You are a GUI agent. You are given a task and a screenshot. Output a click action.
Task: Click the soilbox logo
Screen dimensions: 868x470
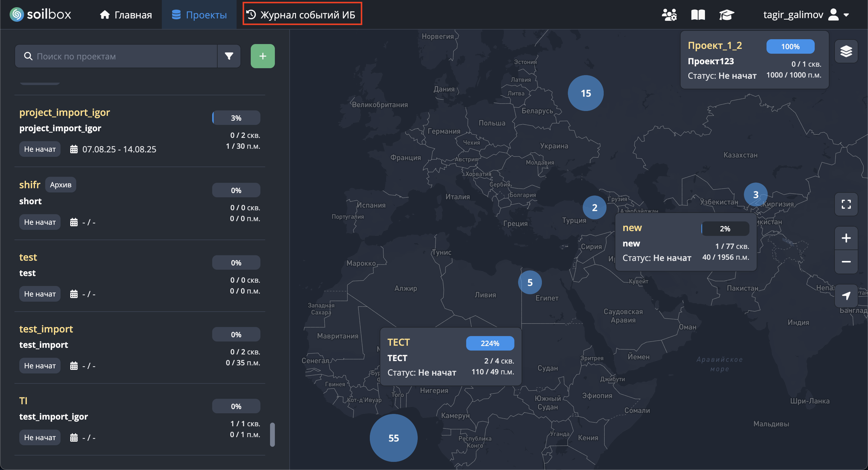click(40, 14)
